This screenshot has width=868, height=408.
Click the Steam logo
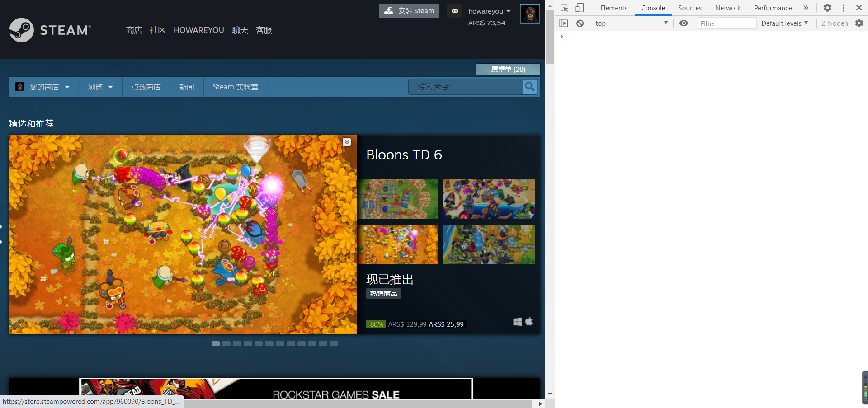[x=50, y=30]
